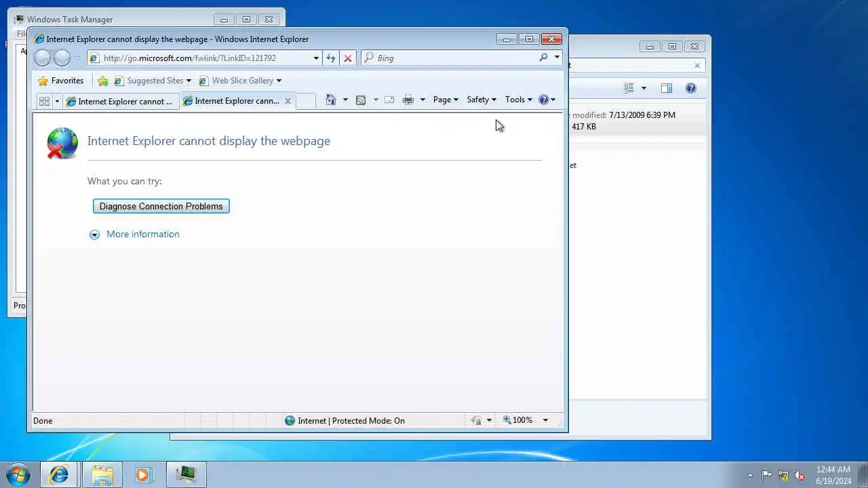Click the Print icon in command bar
The height and width of the screenshot is (488, 868).
coord(408,100)
